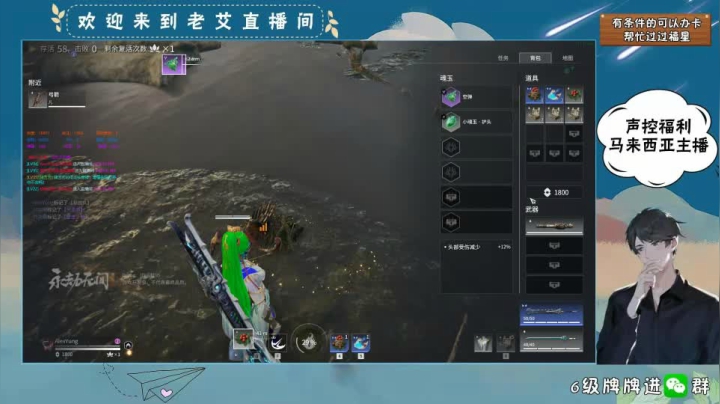Click the 声控福利 speech bubble
Viewport: 720px width, 404px height.
658,137
